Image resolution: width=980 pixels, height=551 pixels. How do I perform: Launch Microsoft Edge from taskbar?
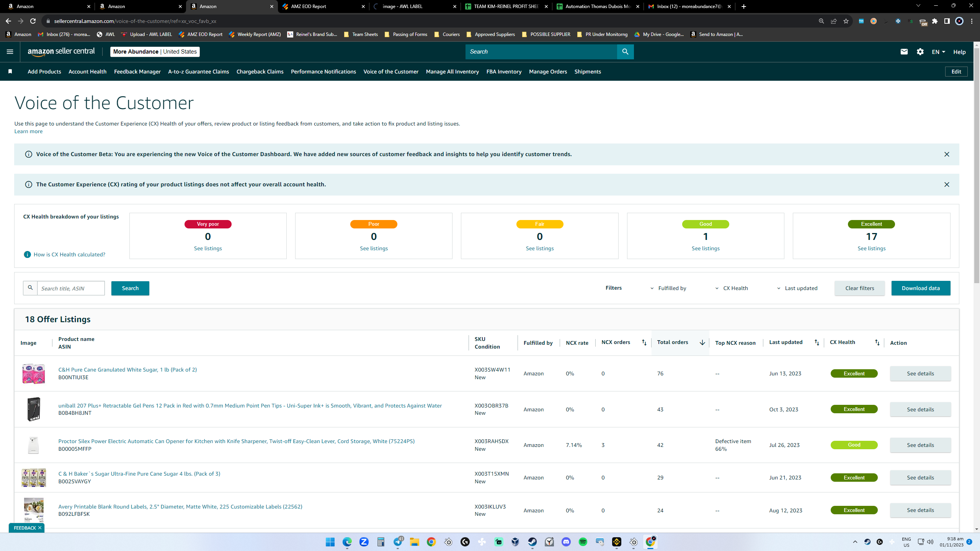point(347,542)
